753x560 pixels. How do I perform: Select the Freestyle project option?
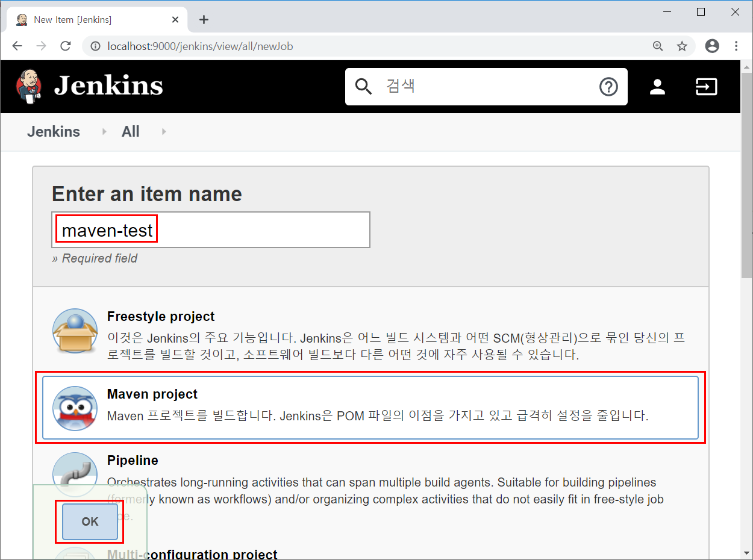370,334
